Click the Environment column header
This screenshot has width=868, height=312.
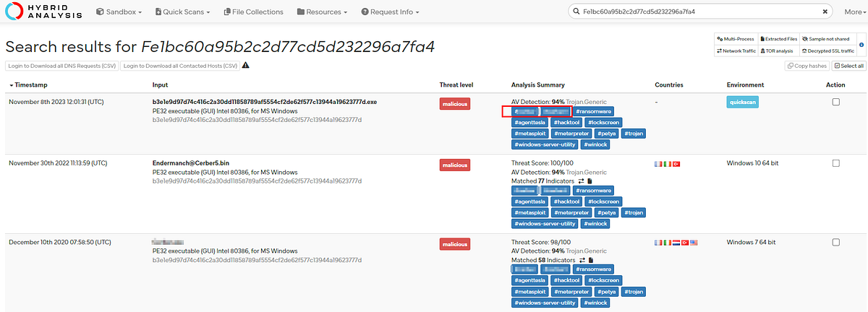745,85
